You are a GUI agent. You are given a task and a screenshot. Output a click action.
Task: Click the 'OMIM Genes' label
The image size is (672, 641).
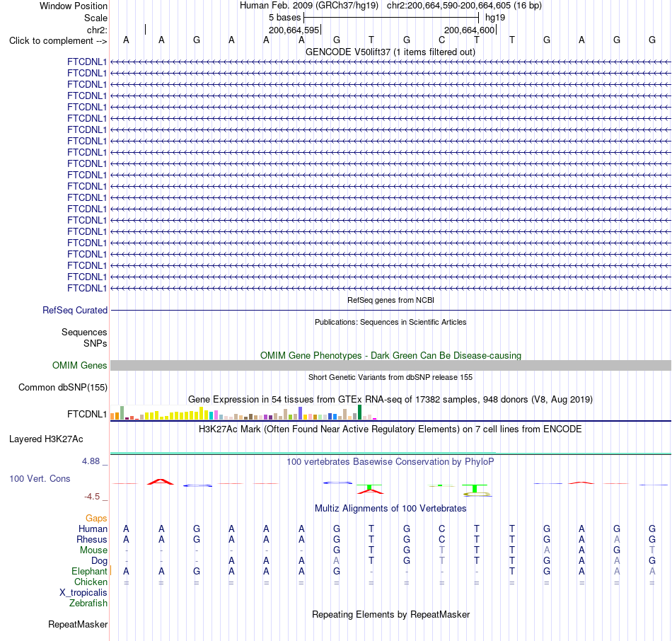click(80, 365)
